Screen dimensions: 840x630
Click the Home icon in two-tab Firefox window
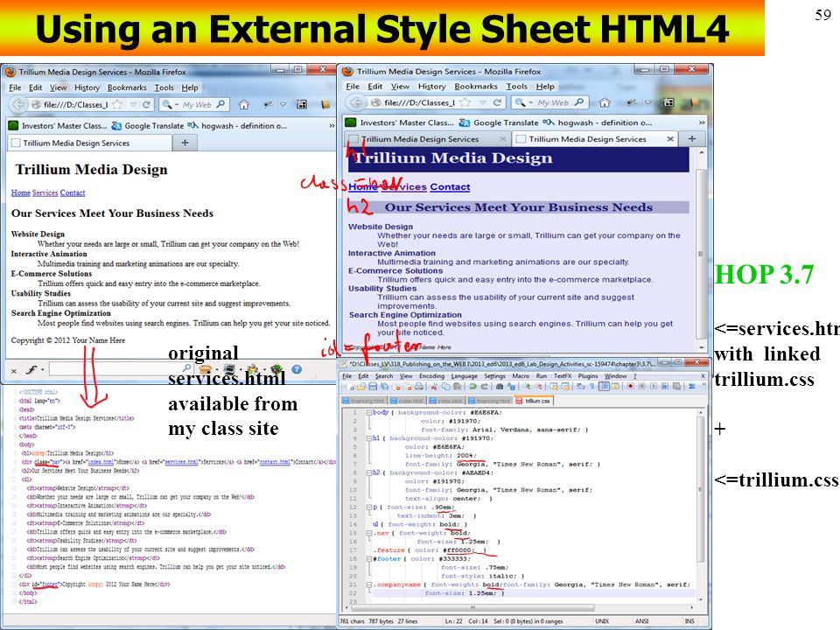point(605,102)
